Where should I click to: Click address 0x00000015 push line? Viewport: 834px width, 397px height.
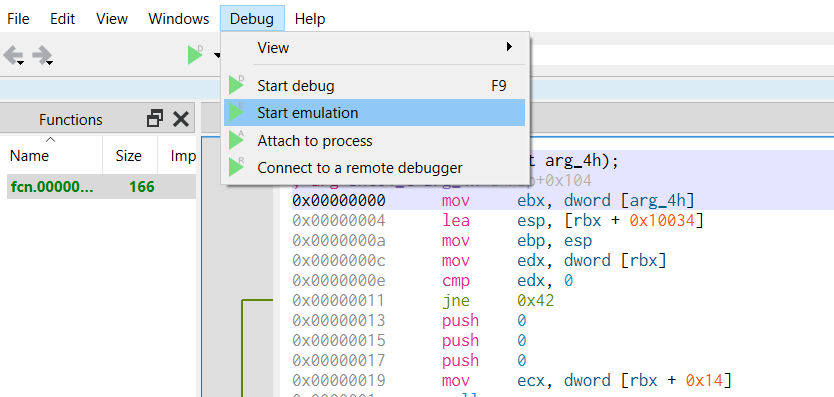(339, 341)
